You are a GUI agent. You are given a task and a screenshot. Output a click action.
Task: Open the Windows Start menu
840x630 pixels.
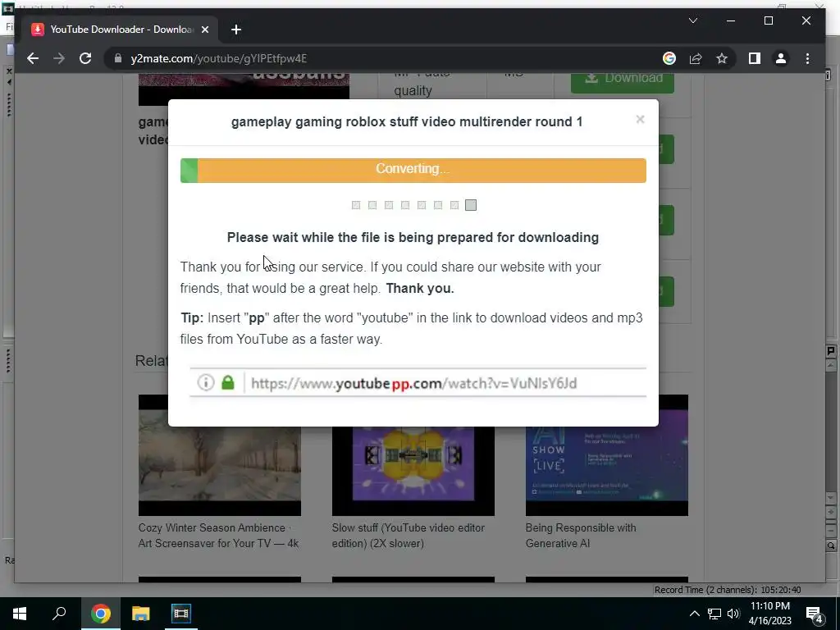click(x=20, y=614)
